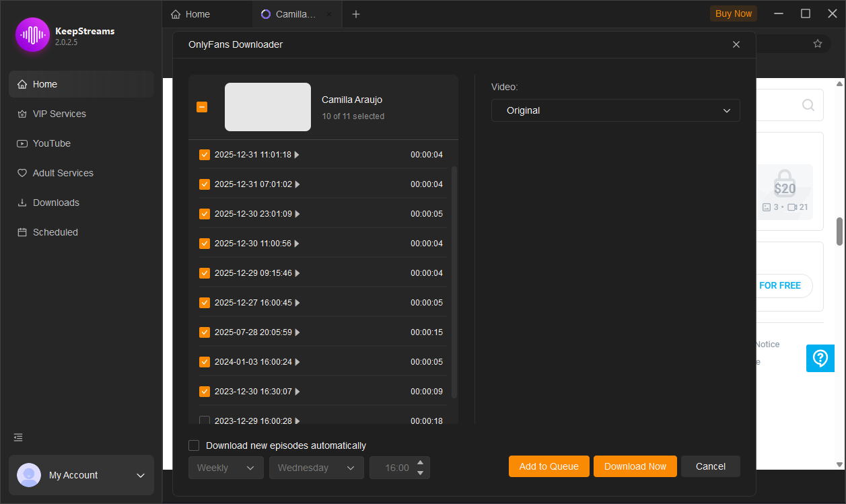This screenshot has height=504, width=846.
Task: Click the page scrollbar down arrow
Action: coord(839,464)
